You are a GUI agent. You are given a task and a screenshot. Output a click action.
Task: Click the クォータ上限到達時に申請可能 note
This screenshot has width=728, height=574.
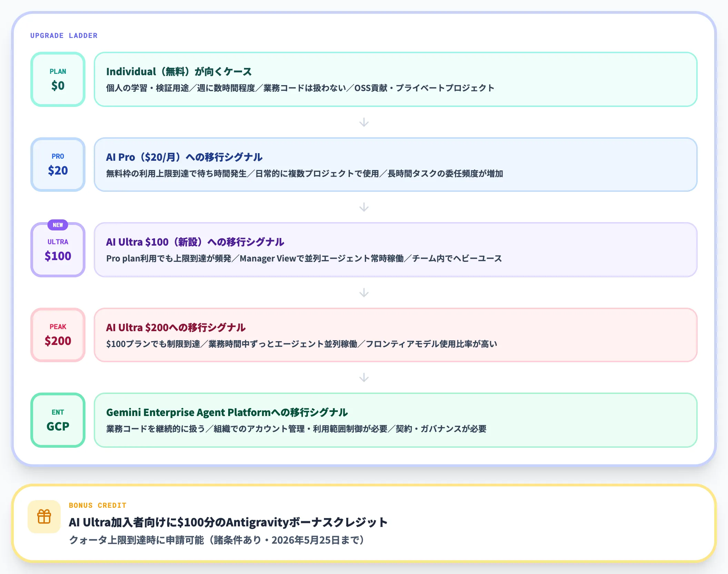(216, 540)
